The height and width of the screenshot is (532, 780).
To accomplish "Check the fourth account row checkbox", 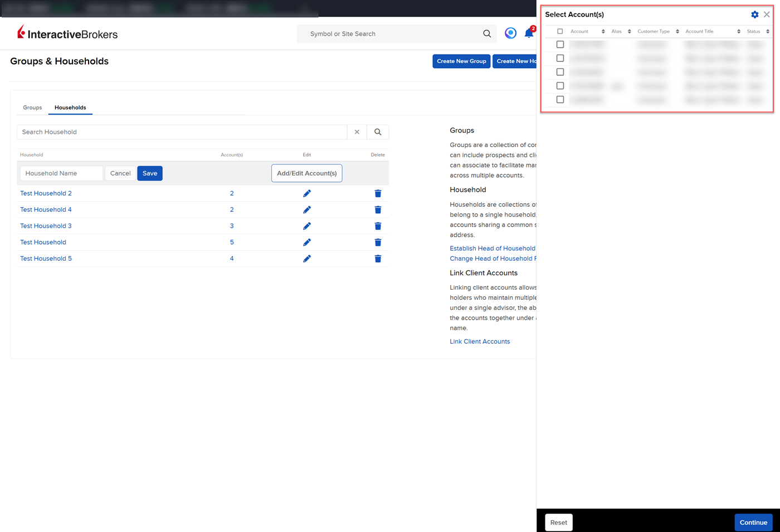I will pos(560,86).
